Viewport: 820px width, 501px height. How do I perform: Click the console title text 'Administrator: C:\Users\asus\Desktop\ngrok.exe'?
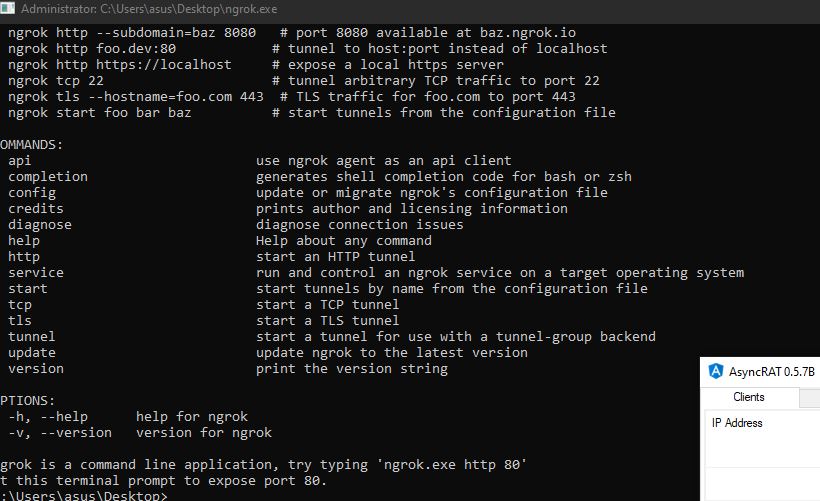pos(149,9)
